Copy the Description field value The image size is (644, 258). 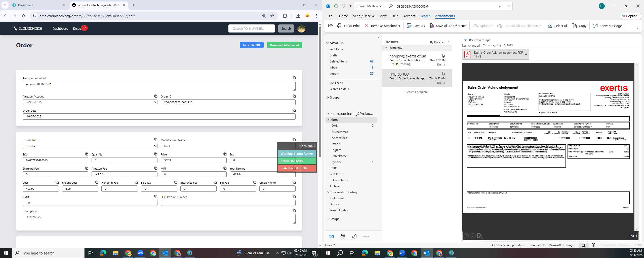[294, 211]
